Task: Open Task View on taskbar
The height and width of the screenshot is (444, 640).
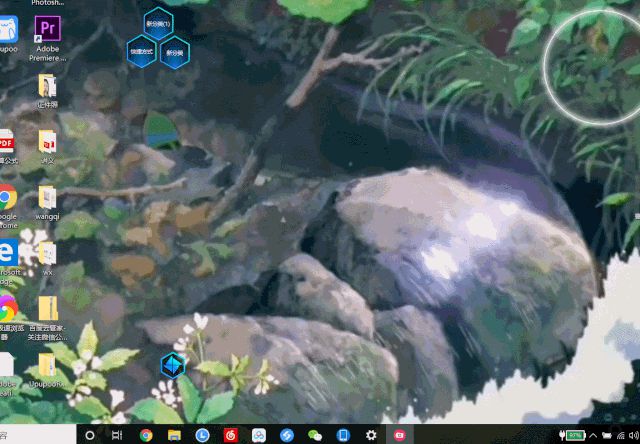Action: [x=117, y=435]
